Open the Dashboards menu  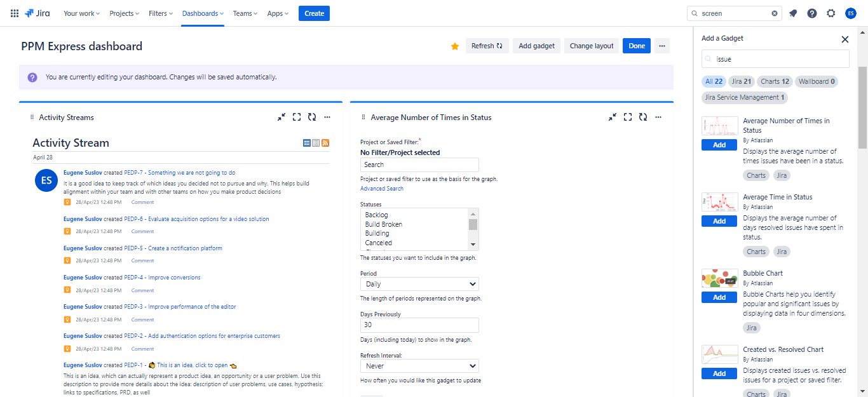[203, 13]
